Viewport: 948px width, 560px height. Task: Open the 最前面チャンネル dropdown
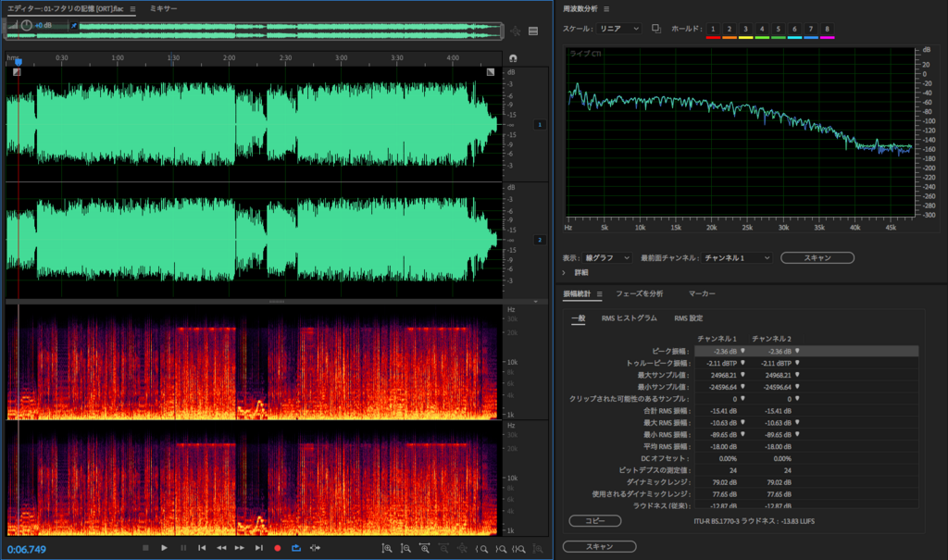736,257
